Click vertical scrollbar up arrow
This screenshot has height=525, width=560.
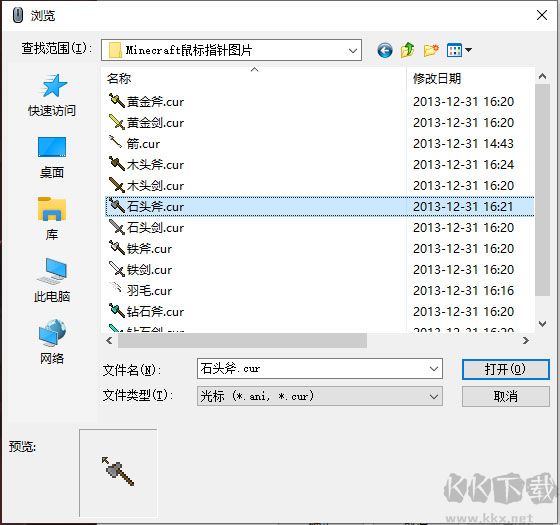click(x=542, y=76)
